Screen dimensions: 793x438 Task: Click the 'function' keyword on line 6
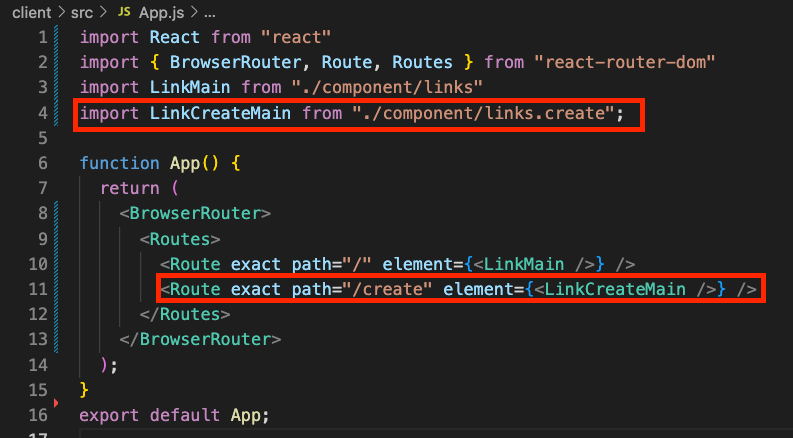coord(119,163)
